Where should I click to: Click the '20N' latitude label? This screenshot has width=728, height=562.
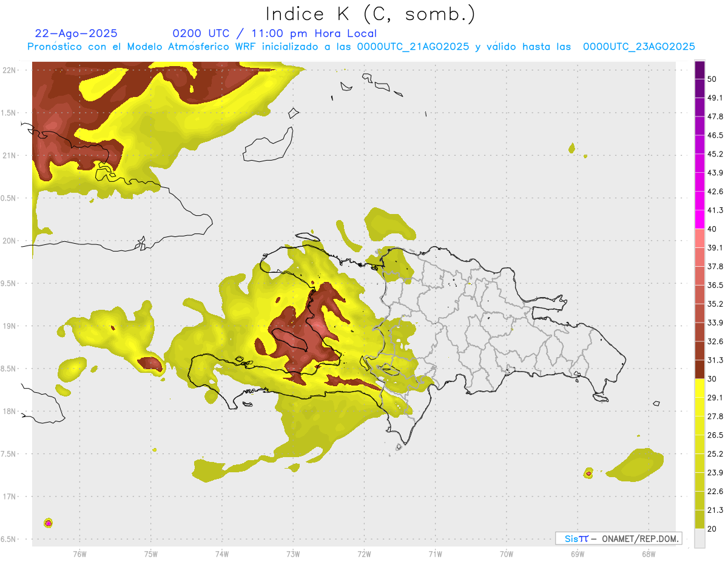tap(9, 241)
